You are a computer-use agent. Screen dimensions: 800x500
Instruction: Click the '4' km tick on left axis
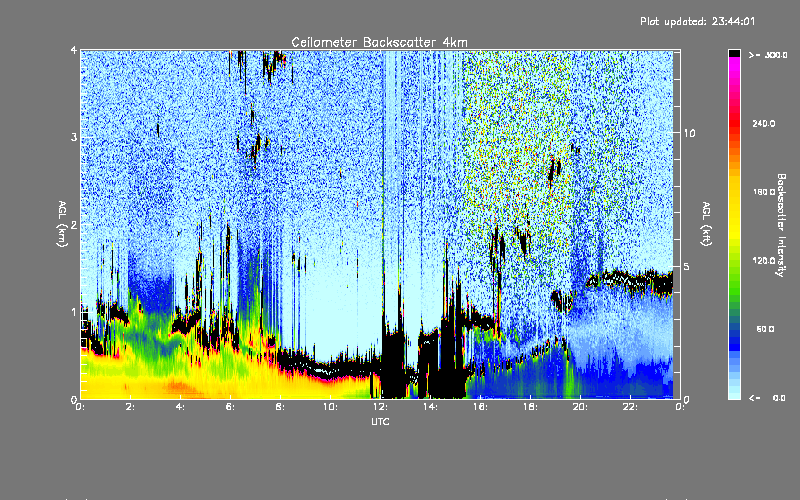(x=74, y=51)
